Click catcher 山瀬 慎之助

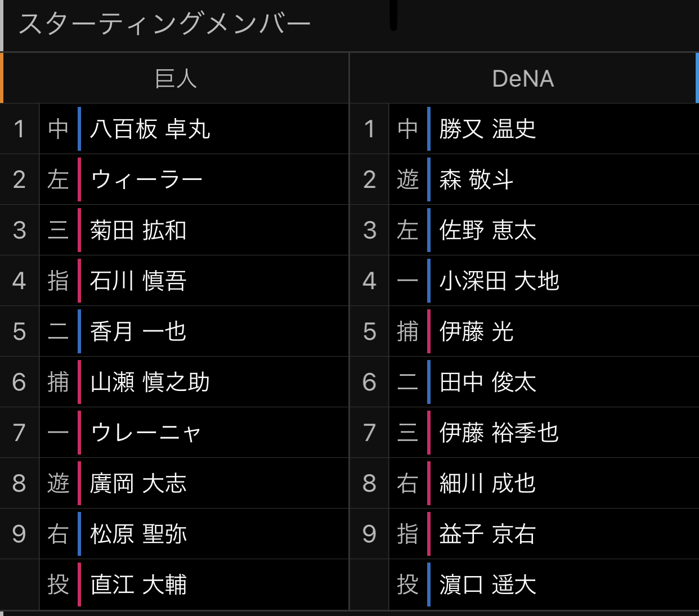[150, 382]
